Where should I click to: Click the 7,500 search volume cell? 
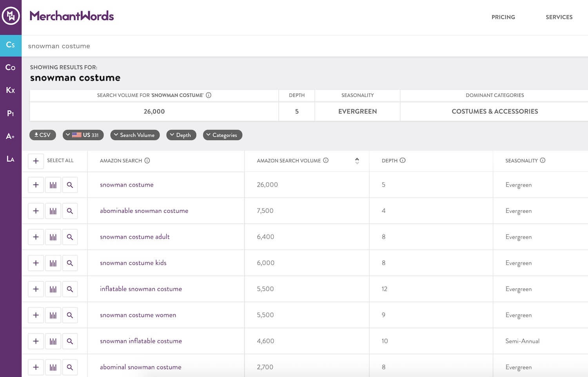tap(265, 211)
